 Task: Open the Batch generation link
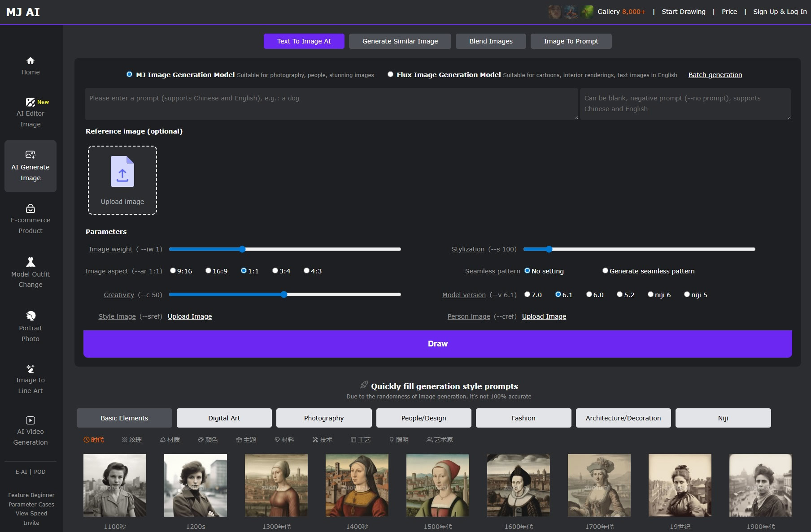tap(715, 75)
